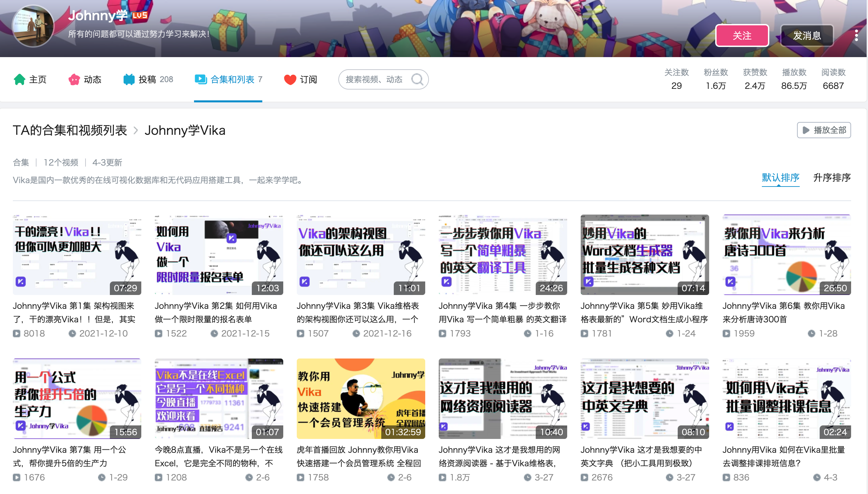
Task: Click TA的合集和视频列表 breadcrumb link
Action: [70, 130]
